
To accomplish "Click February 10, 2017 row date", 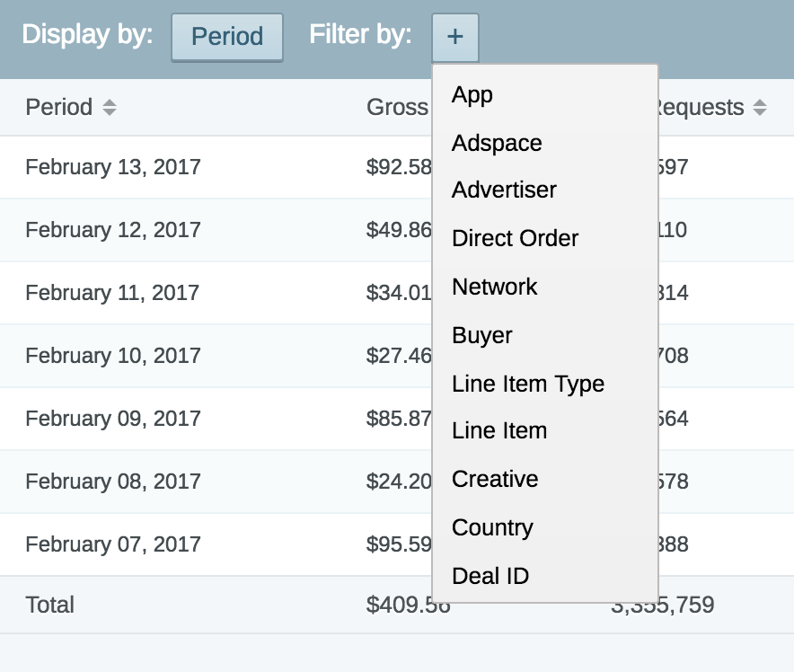I will 113,356.
